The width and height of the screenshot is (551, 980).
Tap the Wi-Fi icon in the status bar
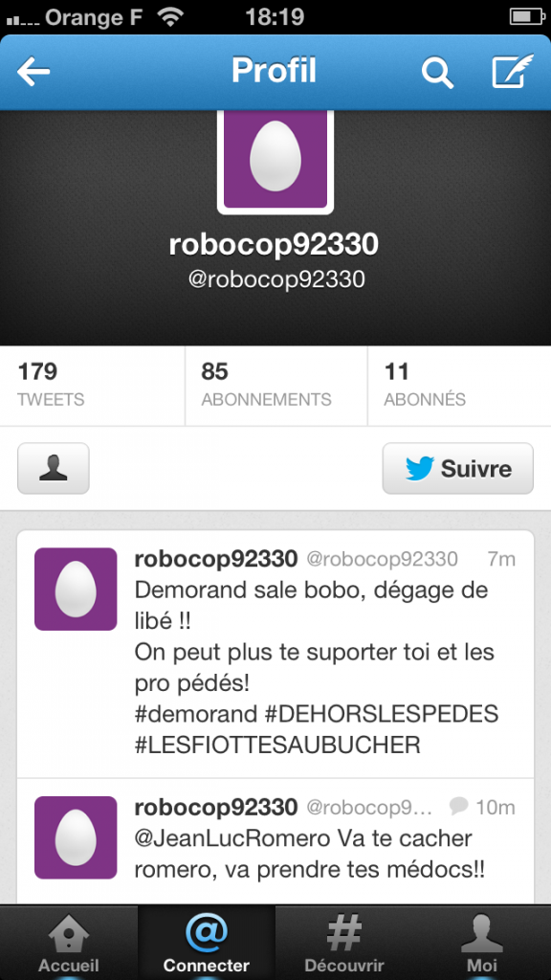point(170,15)
